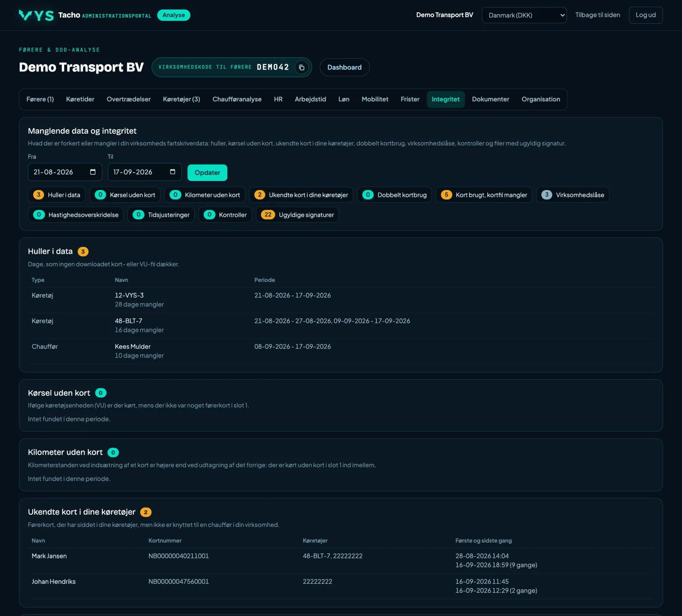
Task: Click the text 28 dage mangler
Action: click(x=139, y=305)
